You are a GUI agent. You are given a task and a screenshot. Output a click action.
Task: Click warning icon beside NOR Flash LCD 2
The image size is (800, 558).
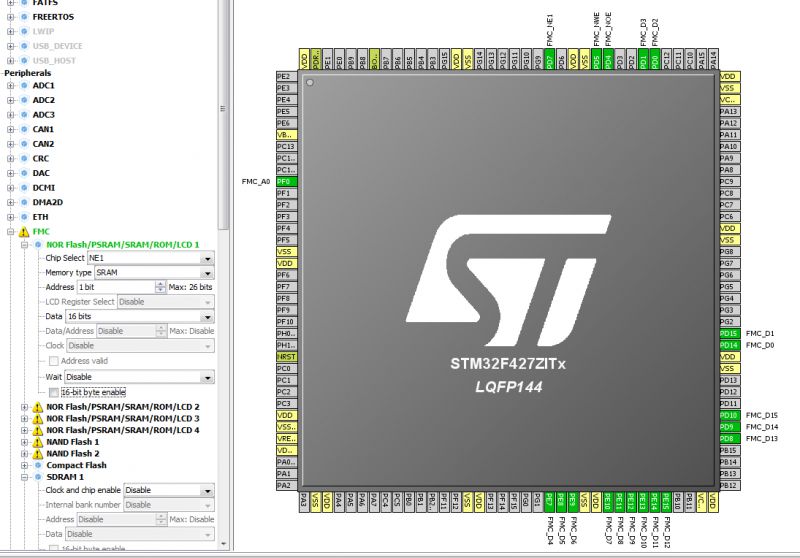pyautogui.click(x=38, y=407)
